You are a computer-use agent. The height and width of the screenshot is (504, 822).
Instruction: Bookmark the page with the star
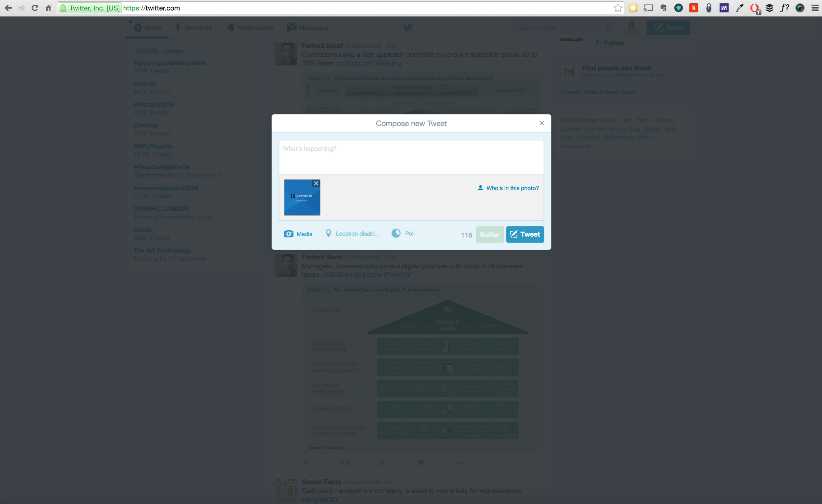618,8
